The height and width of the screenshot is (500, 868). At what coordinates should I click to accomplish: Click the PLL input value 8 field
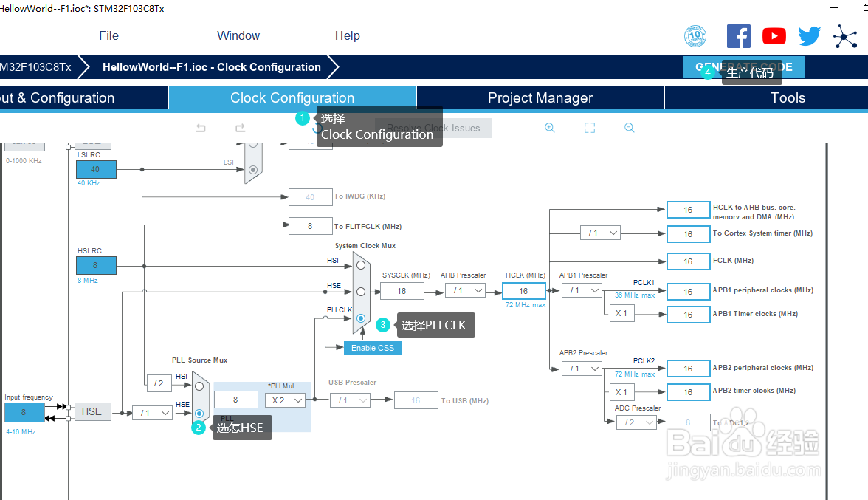[x=236, y=400]
